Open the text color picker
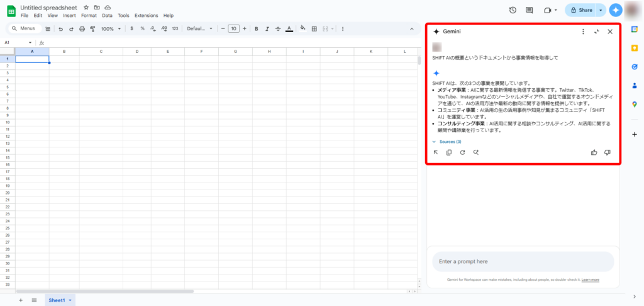Screen dimensions: 644x306 tap(289, 29)
